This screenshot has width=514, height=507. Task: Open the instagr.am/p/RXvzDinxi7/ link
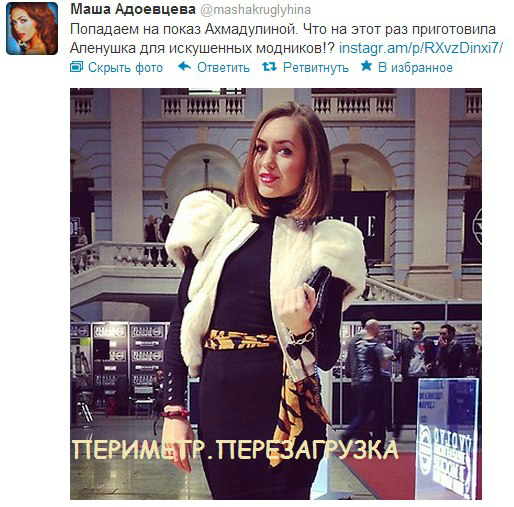421,48
